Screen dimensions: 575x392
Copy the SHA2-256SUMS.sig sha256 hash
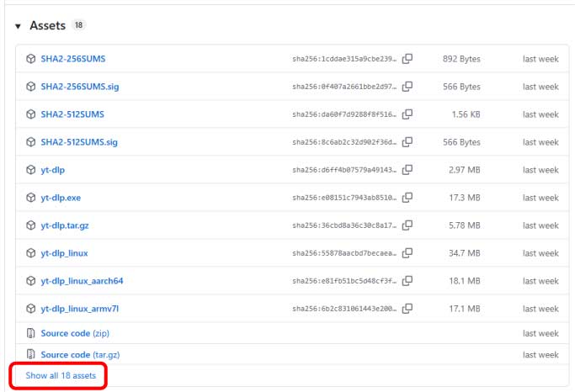point(407,87)
